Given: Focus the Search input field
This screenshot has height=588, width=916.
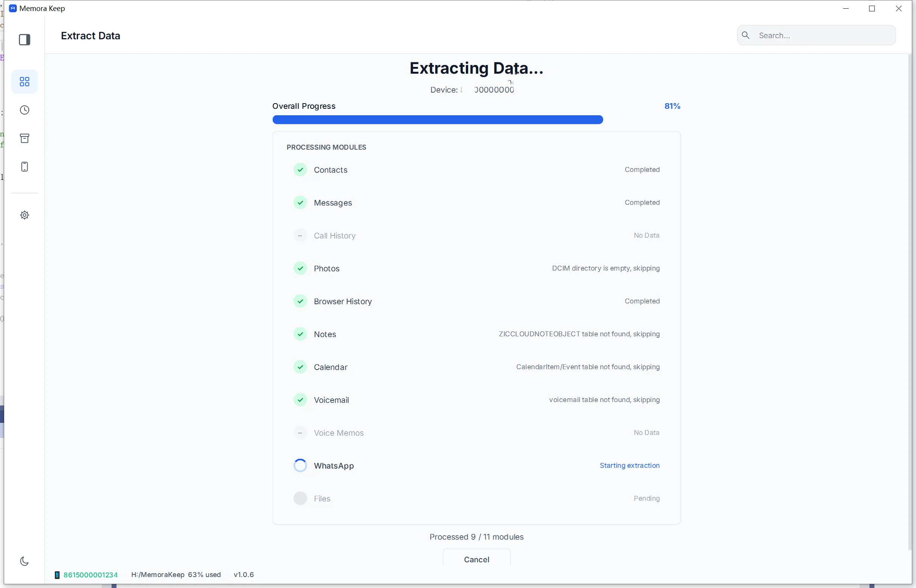Looking at the screenshot, I should (x=816, y=35).
